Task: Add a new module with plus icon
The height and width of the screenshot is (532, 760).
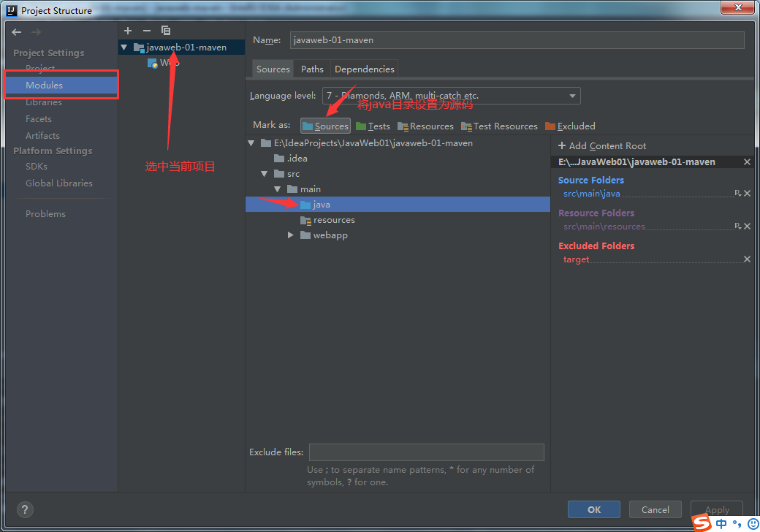Action: 128,31
